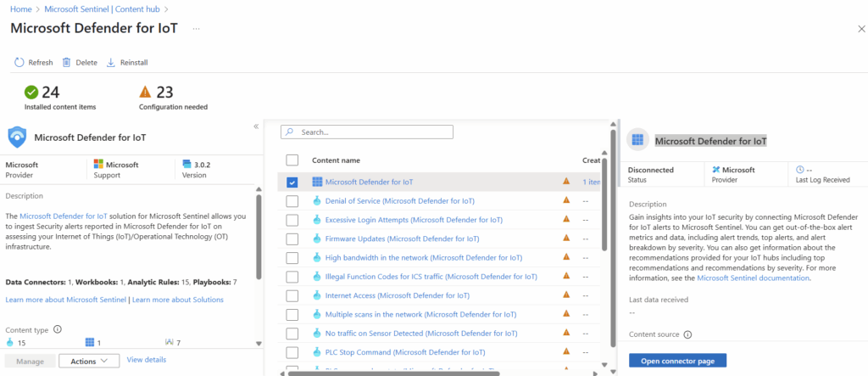The image size is (868, 376).
Task: Open Microsoft Defender for IoT link in description
Action: tap(64, 216)
